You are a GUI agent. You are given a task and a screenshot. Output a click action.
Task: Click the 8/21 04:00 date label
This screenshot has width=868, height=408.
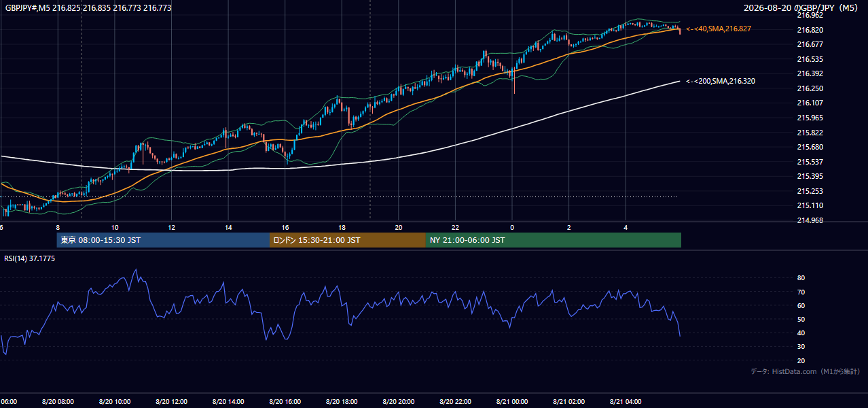tap(626, 401)
